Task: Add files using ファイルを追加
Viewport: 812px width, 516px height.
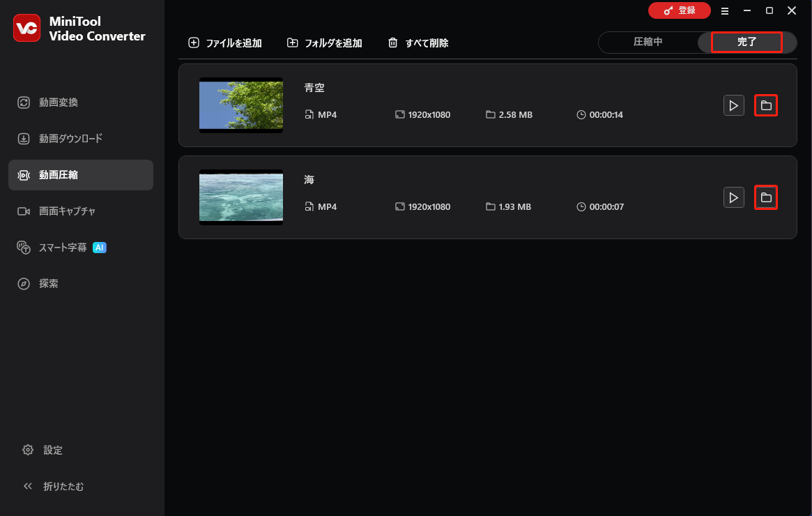Action: [224, 43]
